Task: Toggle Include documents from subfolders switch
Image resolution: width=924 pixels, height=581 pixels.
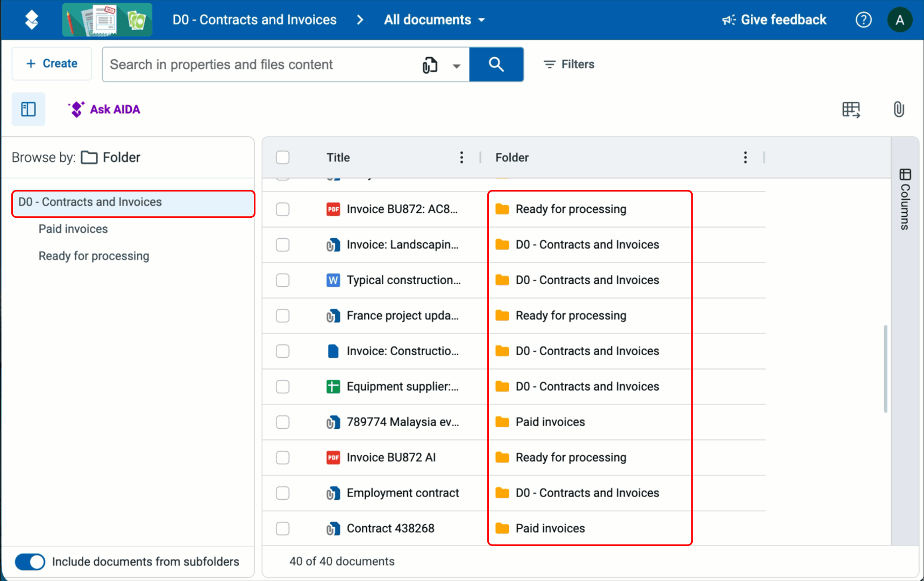Action: (30, 562)
